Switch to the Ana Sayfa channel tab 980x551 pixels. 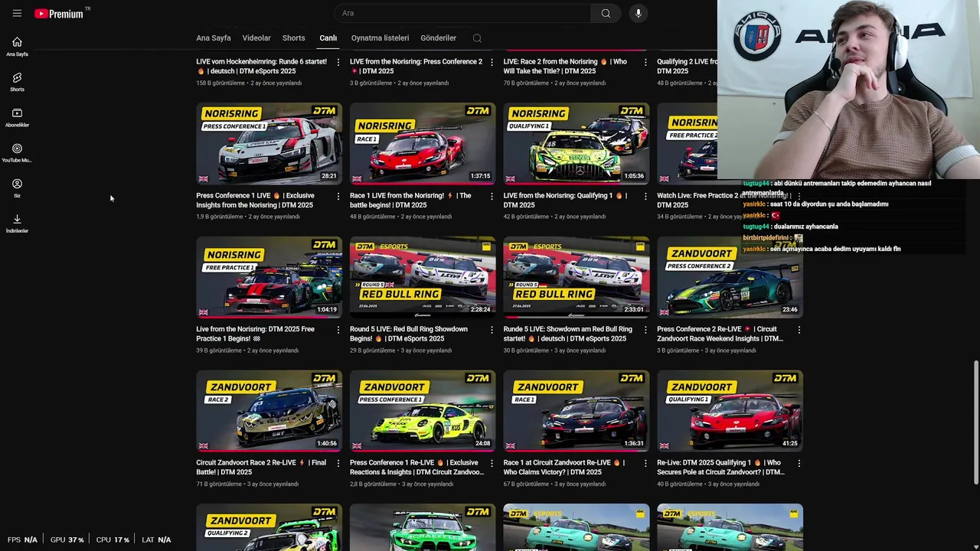(214, 38)
